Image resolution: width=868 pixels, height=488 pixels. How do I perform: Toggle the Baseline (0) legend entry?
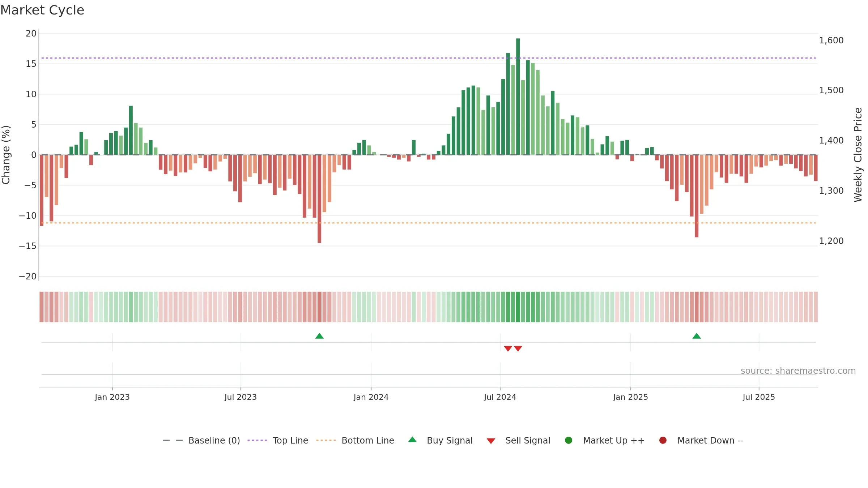click(x=201, y=440)
